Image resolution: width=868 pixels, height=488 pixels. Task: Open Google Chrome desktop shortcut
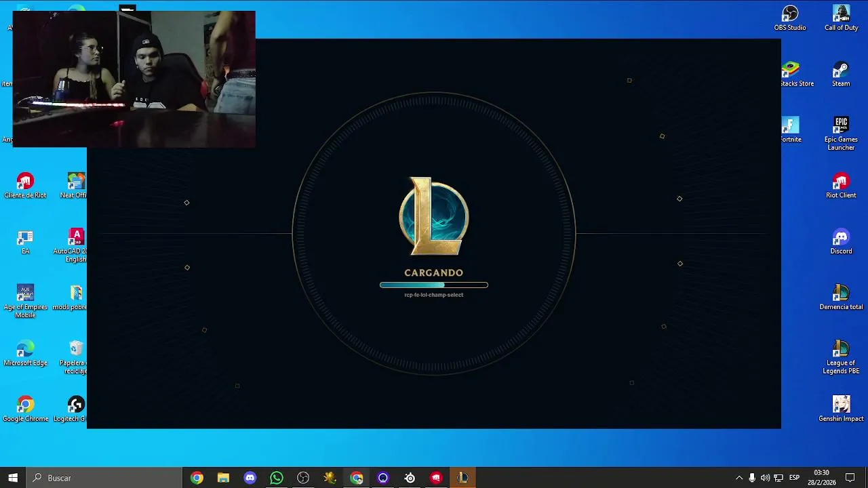coord(25,409)
